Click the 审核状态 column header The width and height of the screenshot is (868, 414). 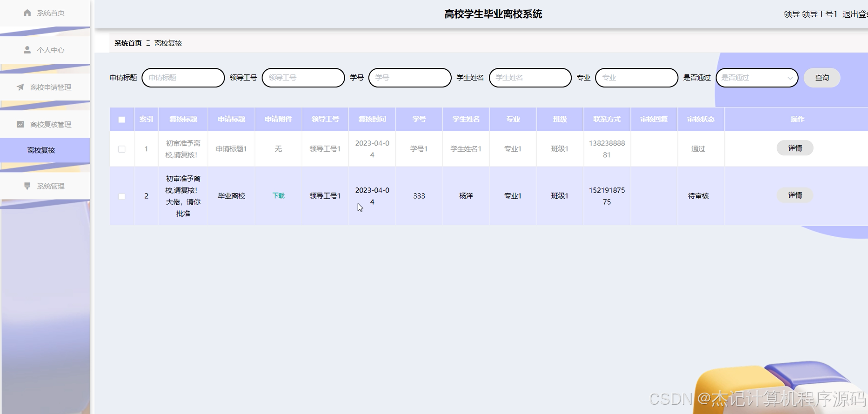[x=701, y=119]
